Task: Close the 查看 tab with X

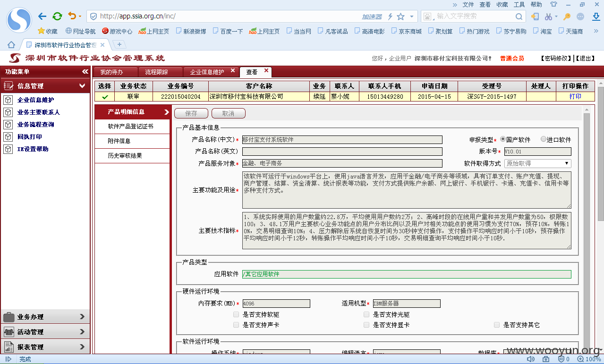Action: [x=266, y=71]
